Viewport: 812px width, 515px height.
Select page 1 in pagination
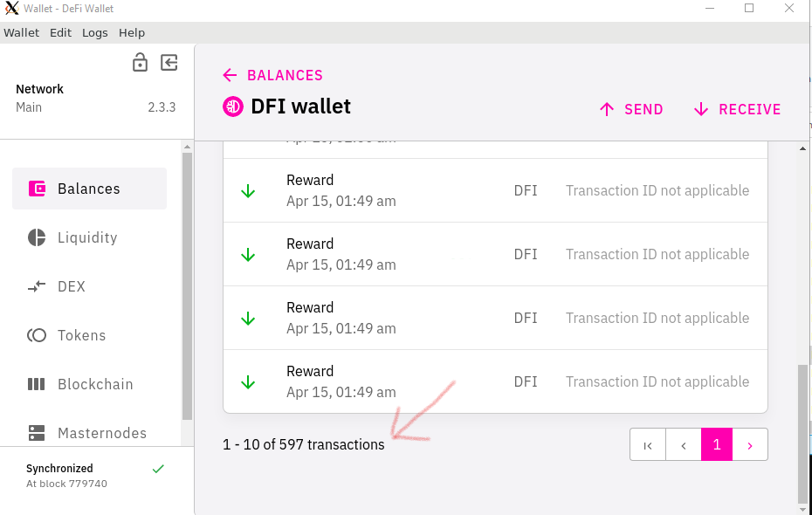pos(717,444)
